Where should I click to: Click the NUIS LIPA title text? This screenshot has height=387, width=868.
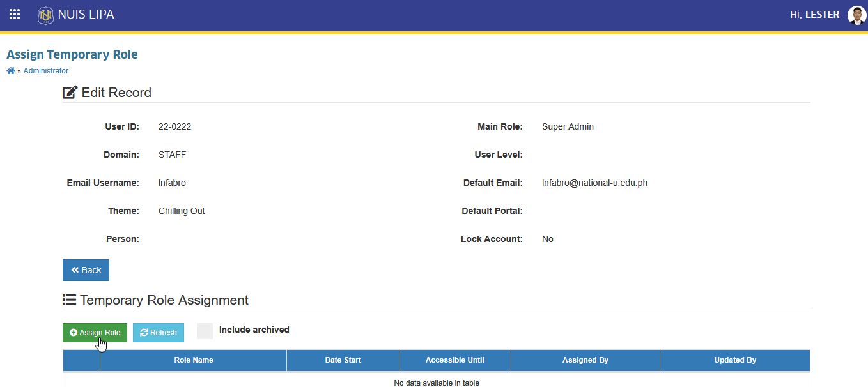(x=86, y=14)
